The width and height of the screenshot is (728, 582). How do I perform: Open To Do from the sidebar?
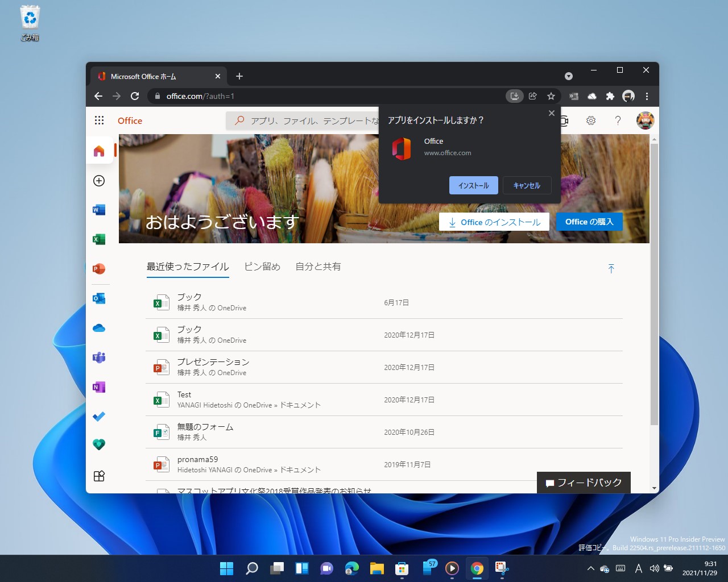99,417
